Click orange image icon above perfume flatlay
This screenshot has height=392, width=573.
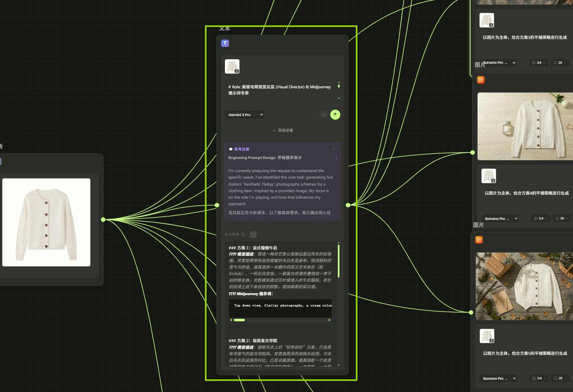[x=481, y=80]
